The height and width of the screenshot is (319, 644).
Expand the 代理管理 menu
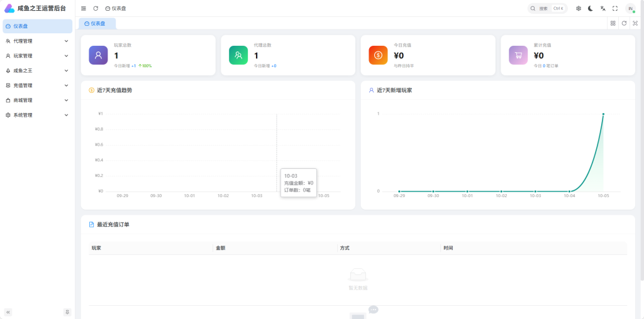coord(37,41)
